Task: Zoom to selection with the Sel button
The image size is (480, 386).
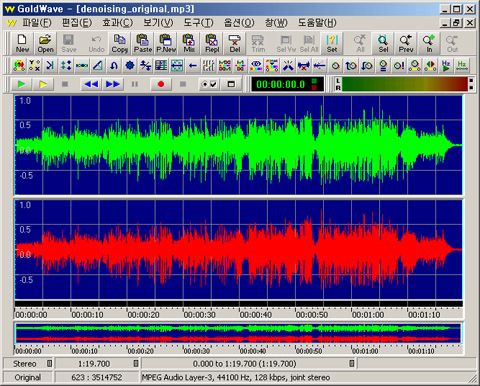Action: (383, 43)
